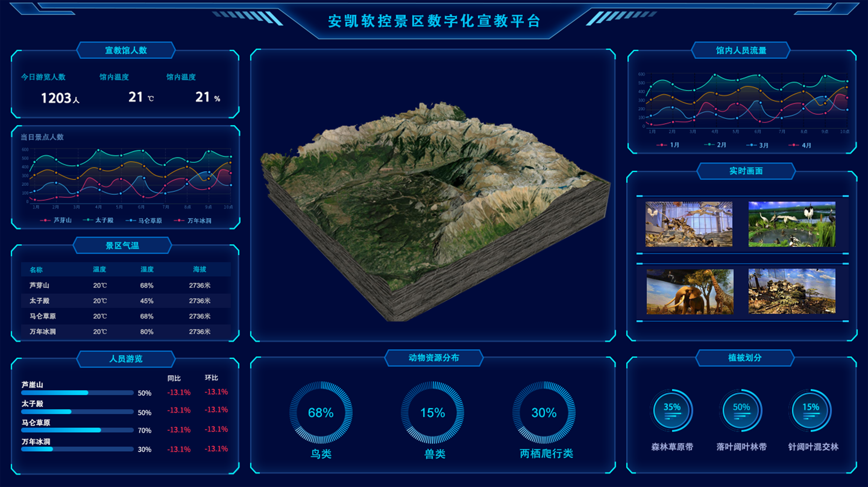The width and height of the screenshot is (868, 487).
Task: Open the elephant and giraffe live thumbnail
Action: click(690, 292)
